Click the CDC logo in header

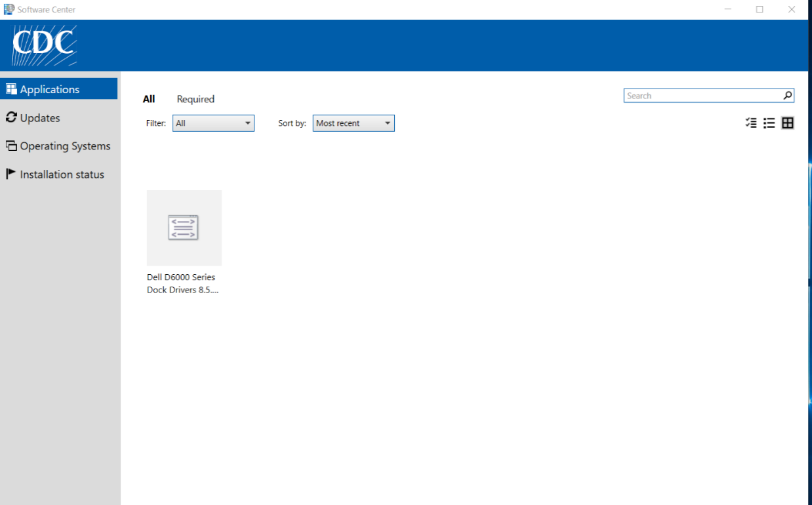(x=45, y=45)
